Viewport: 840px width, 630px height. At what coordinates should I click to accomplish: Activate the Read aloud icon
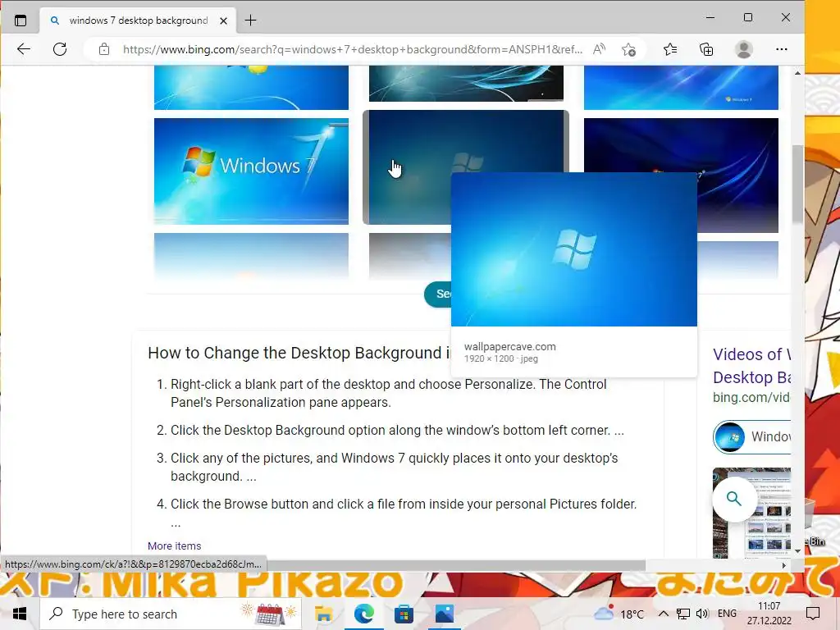(x=599, y=49)
